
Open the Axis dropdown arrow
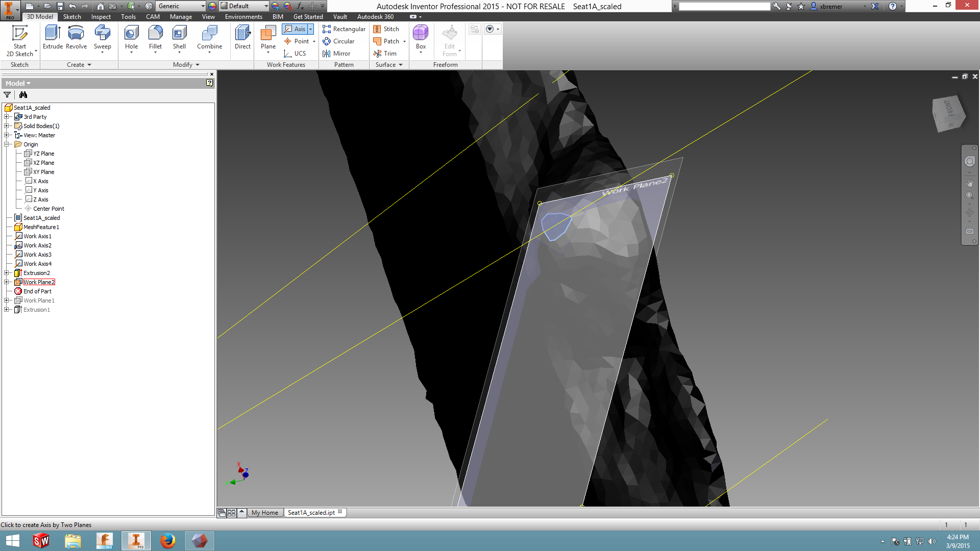click(x=310, y=29)
